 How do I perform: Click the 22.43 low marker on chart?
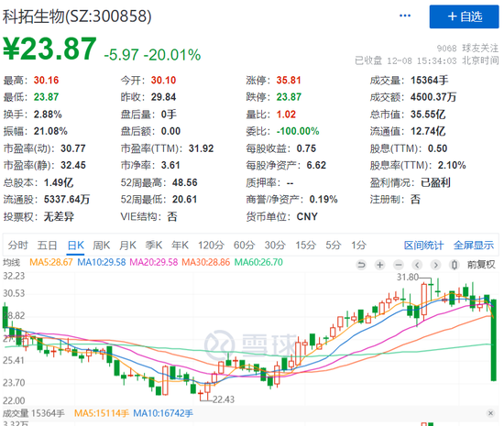point(224,399)
